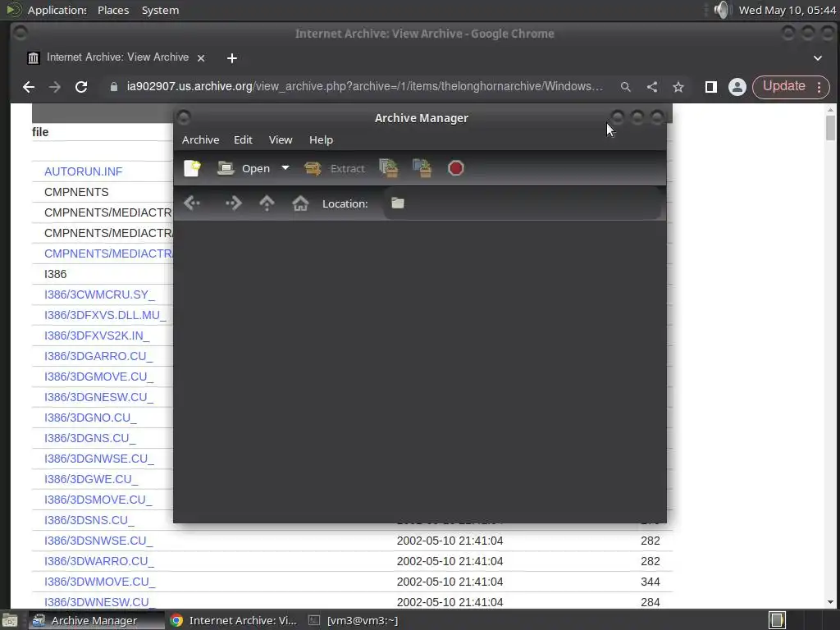Click the volume speaker icon in panel
840x630 pixels.
tap(721, 10)
